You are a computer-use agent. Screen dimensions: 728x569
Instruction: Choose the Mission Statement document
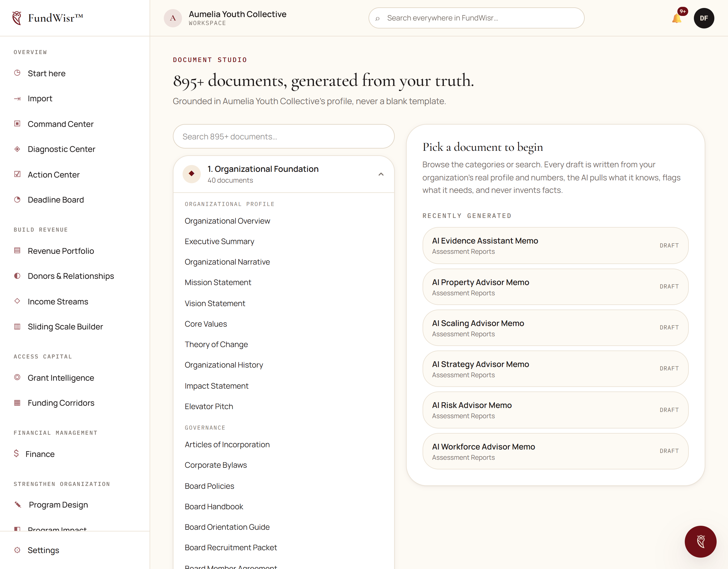tap(218, 282)
